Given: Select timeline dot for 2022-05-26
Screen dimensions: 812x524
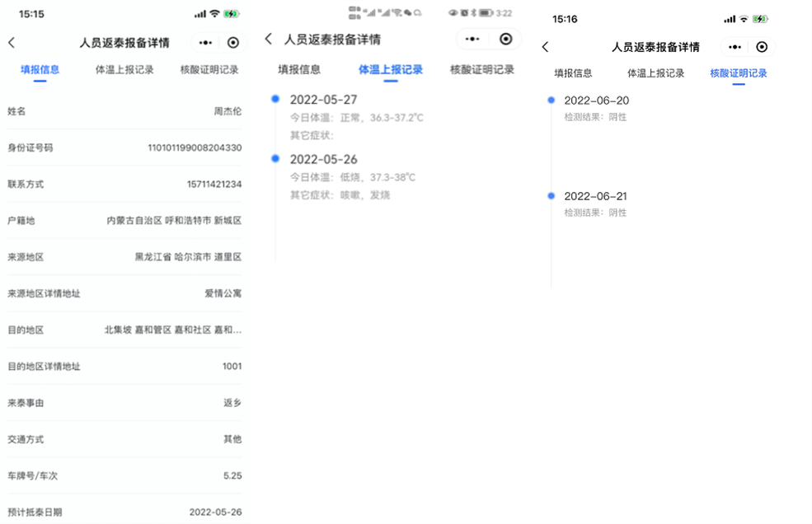Looking at the screenshot, I should point(275,158).
